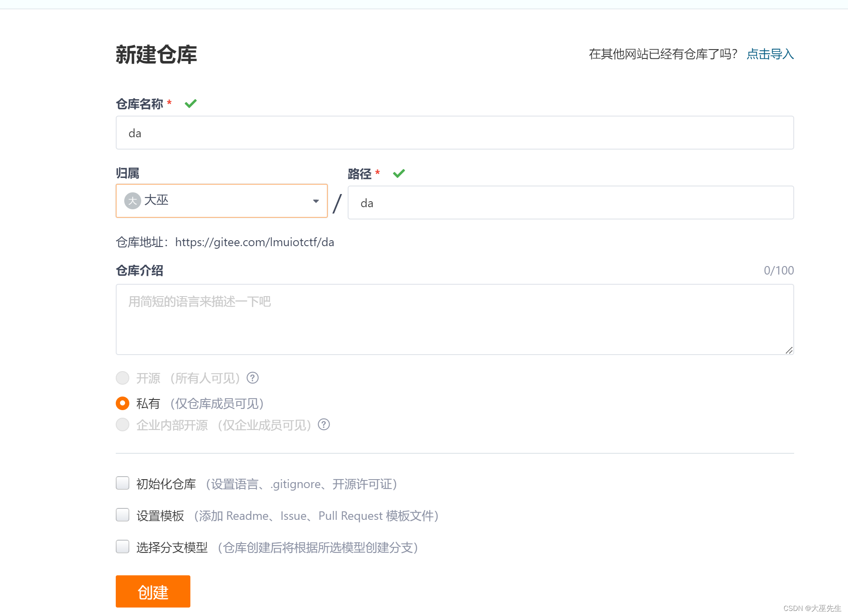Check the 选择分支模型 checkbox
This screenshot has width=848, height=616.
pyautogui.click(x=122, y=547)
